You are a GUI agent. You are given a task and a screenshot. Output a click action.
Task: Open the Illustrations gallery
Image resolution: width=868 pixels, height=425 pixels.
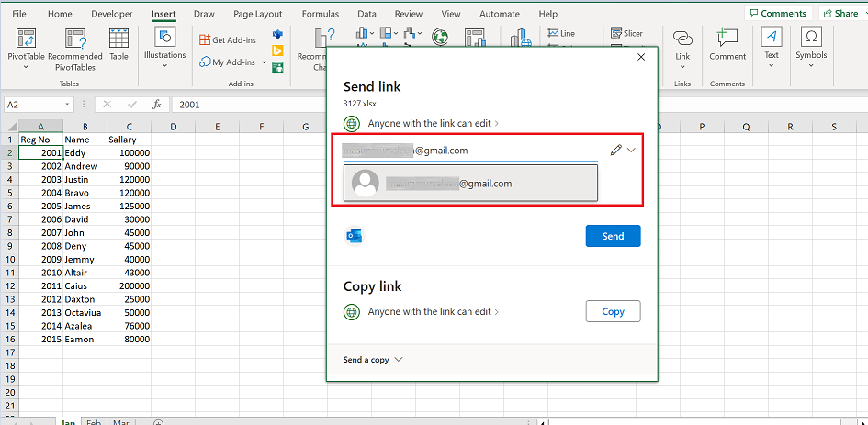[165, 48]
